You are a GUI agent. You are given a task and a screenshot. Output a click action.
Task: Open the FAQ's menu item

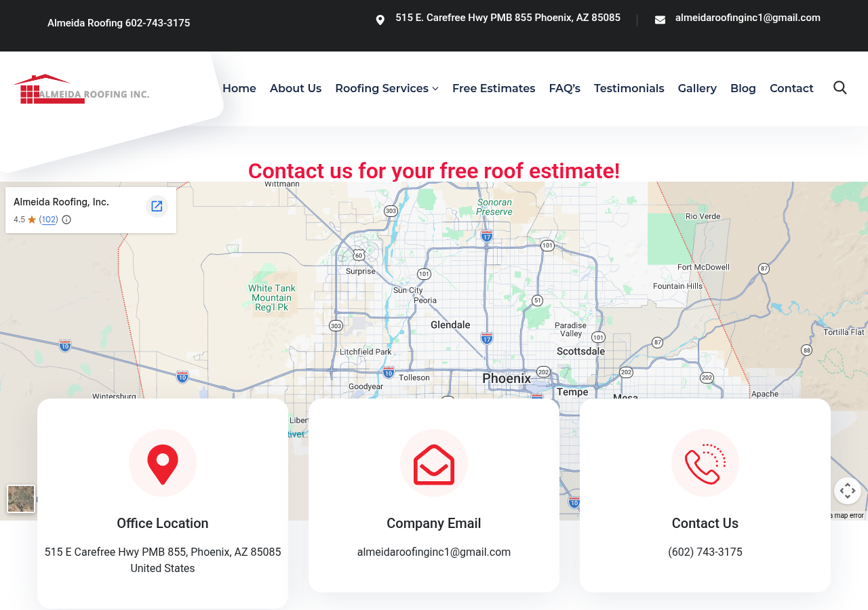564,88
